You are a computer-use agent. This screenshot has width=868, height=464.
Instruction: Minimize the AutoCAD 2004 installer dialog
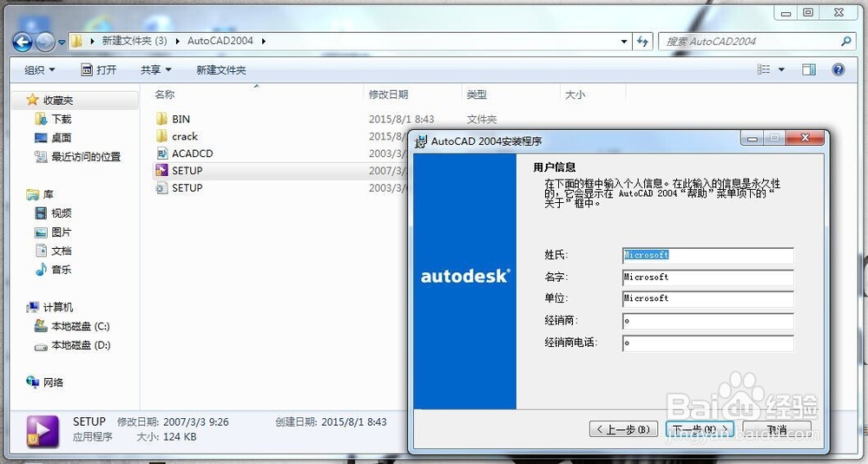[x=753, y=138]
